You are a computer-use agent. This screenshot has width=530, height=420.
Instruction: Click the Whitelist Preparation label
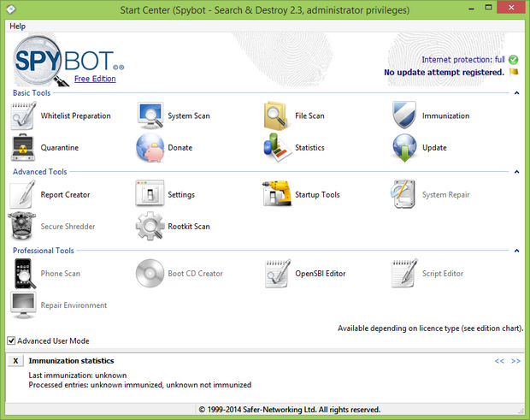point(76,115)
